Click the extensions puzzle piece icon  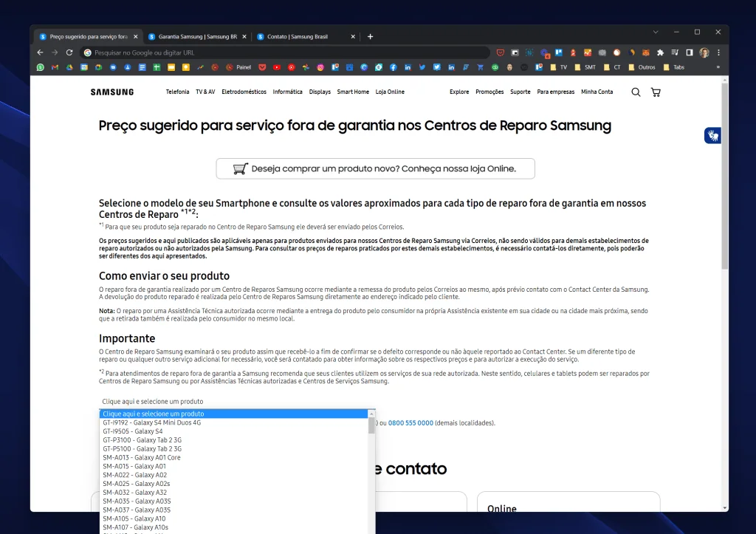click(x=659, y=53)
